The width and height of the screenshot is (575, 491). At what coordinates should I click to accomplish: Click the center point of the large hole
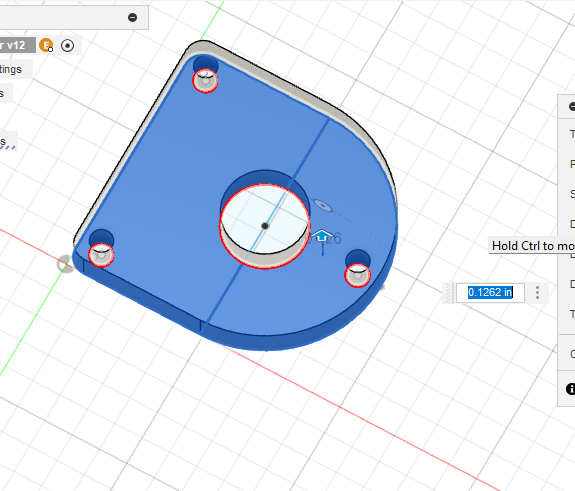click(265, 226)
